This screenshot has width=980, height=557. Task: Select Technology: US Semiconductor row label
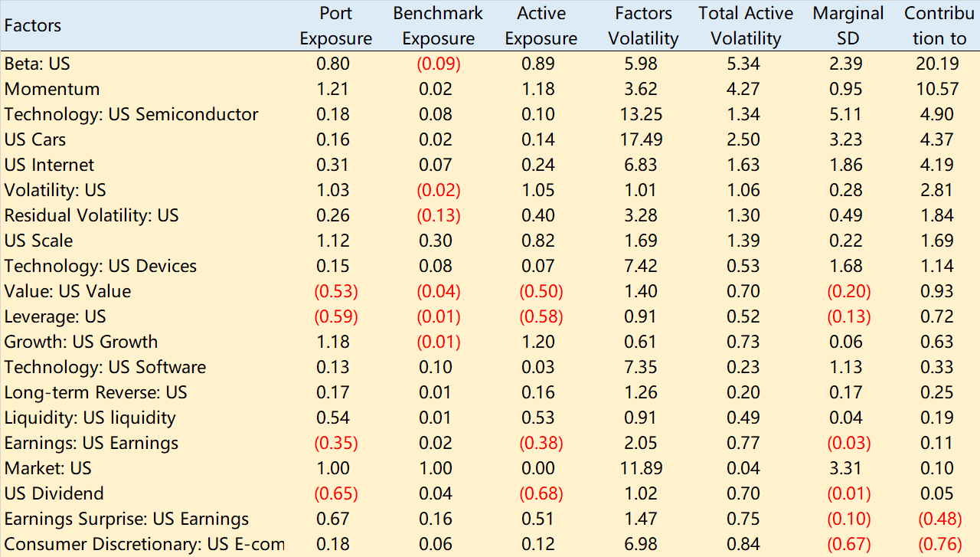coord(131,114)
